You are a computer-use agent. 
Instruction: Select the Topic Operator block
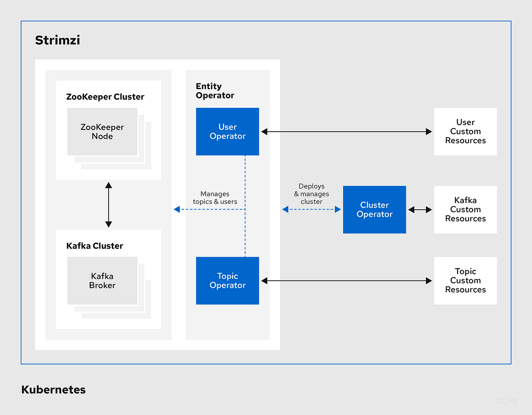227,280
